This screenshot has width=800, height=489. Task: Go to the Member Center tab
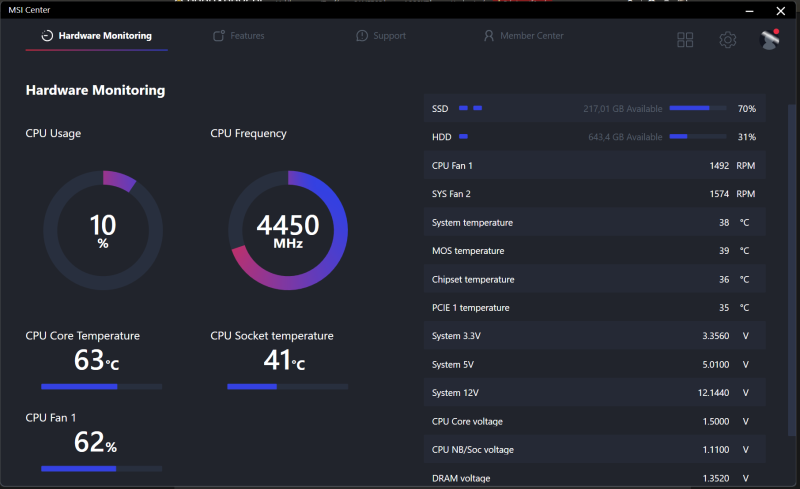523,36
